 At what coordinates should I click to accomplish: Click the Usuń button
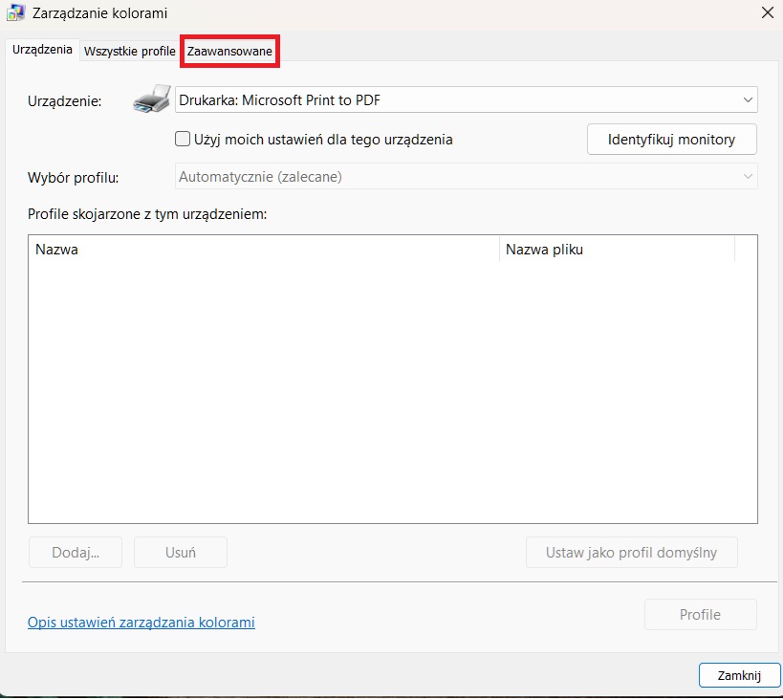coord(180,553)
